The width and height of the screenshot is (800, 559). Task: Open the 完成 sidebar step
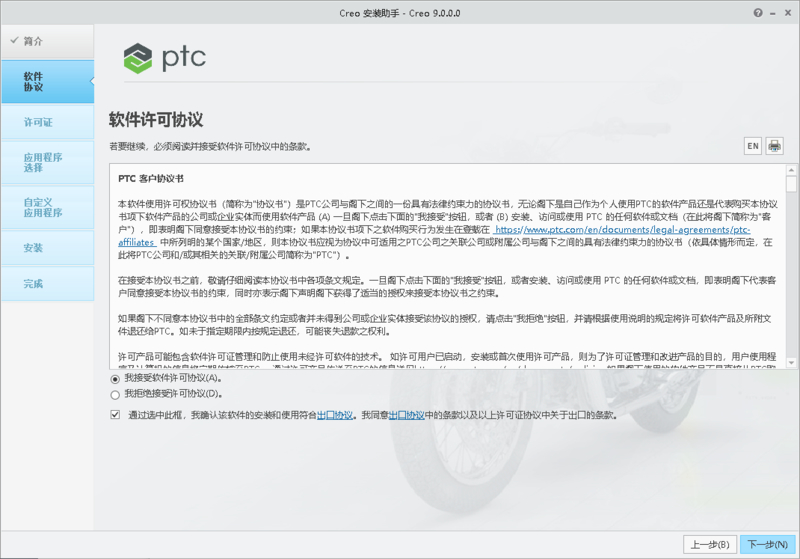click(x=47, y=283)
